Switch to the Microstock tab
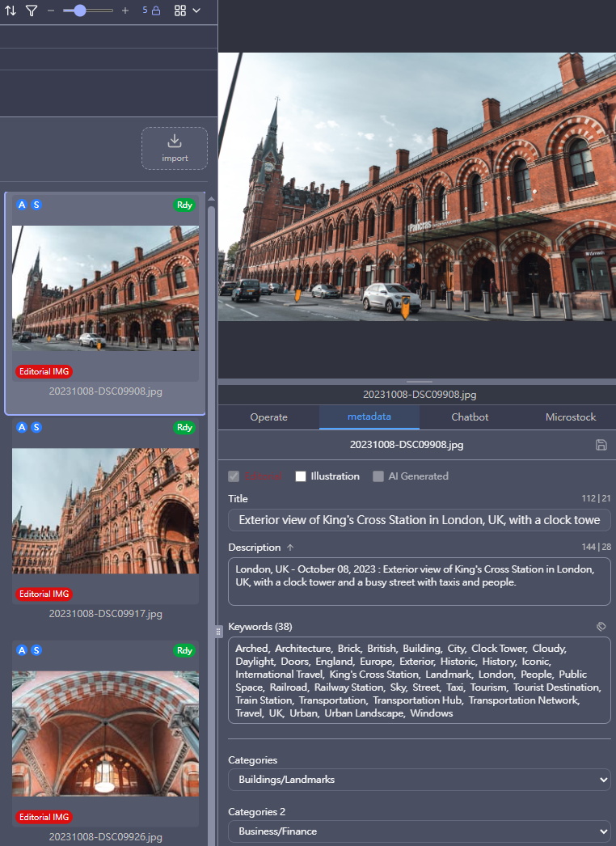 570,417
